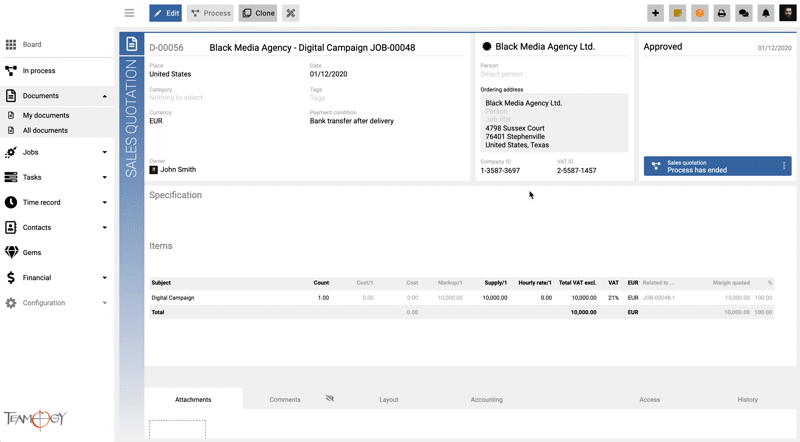Open Gems in sidebar

(x=32, y=252)
